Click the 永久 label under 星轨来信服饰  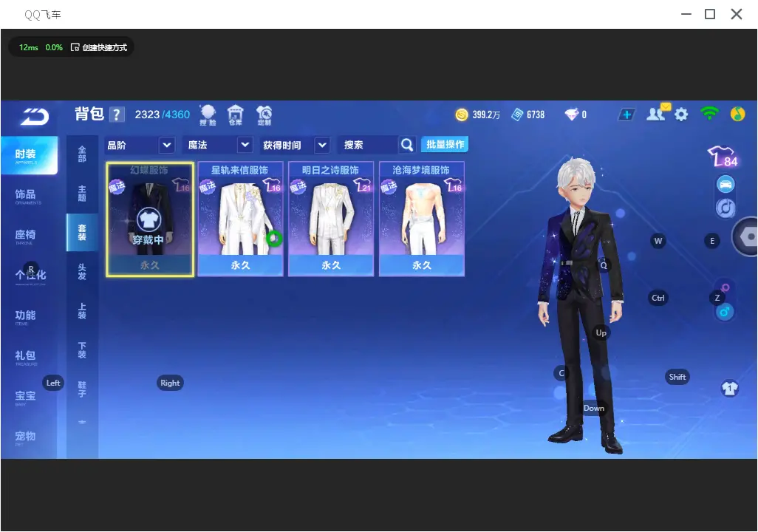tap(240, 265)
